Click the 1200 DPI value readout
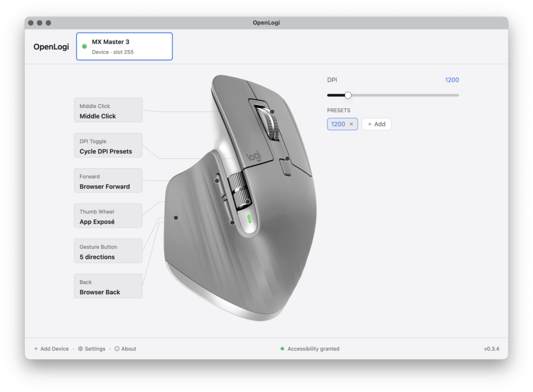 [452, 80]
